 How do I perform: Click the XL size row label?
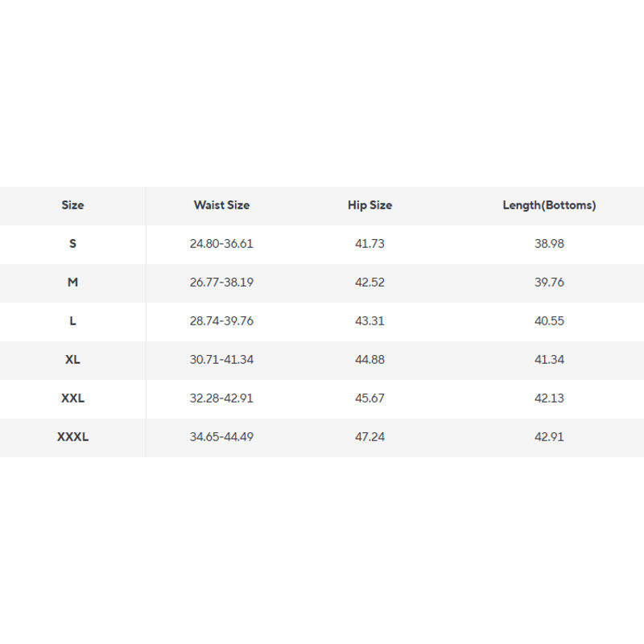pyautogui.click(x=72, y=359)
